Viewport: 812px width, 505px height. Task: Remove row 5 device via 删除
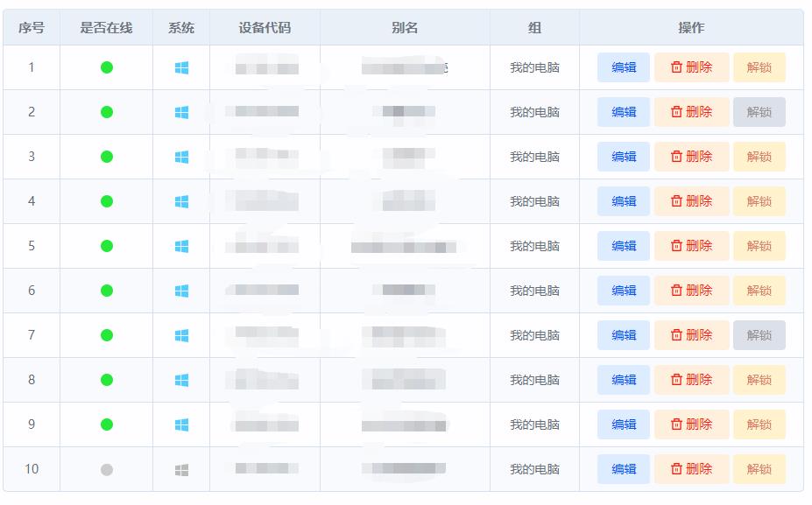[x=692, y=246]
